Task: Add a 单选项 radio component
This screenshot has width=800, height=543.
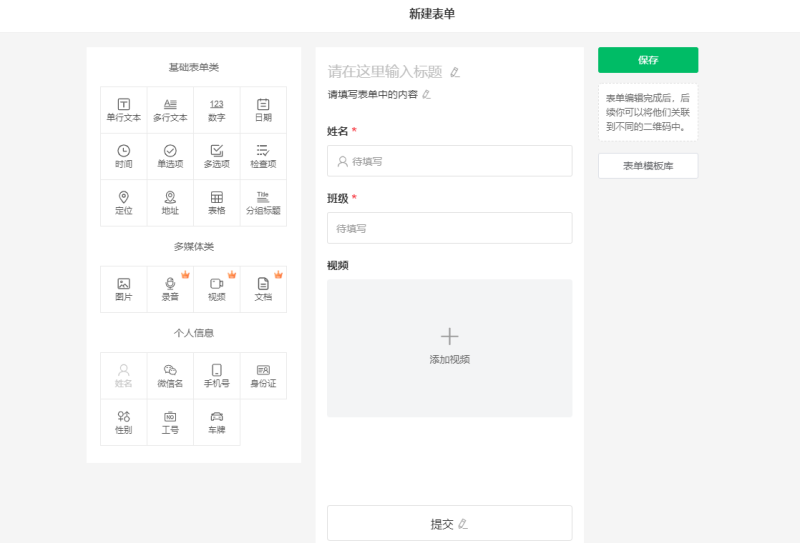Action: coord(170,157)
